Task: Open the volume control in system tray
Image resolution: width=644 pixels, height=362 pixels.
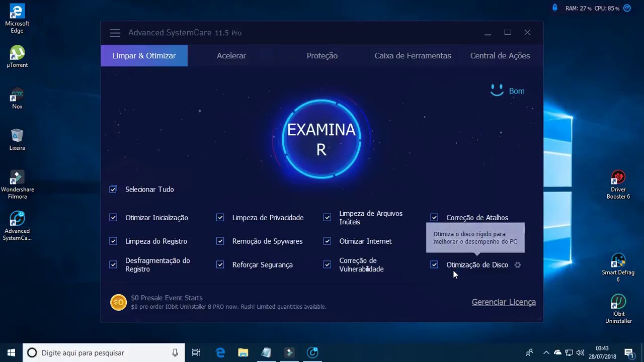Action: pyautogui.click(x=580, y=353)
